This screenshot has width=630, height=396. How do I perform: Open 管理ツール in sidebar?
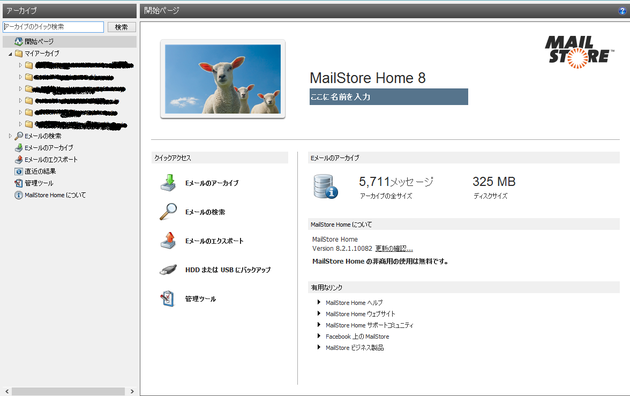click(39, 183)
